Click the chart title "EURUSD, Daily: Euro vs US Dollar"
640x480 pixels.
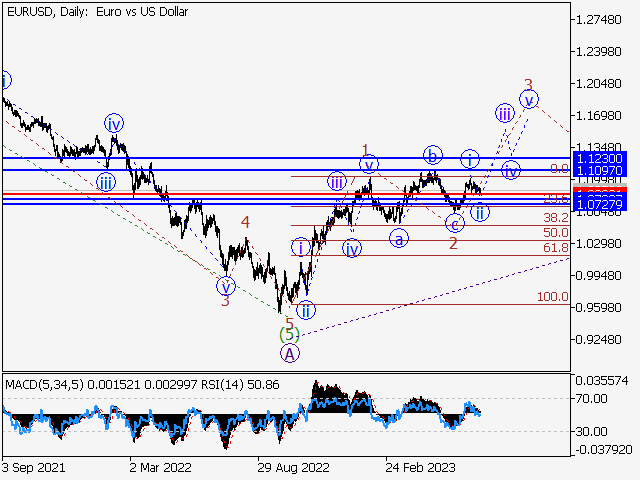98,12
